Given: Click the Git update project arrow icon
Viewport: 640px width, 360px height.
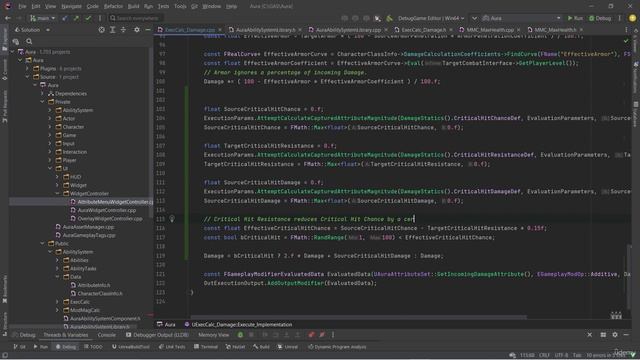Looking at the screenshot, I should pyautogui.click(x=65, y=18).
